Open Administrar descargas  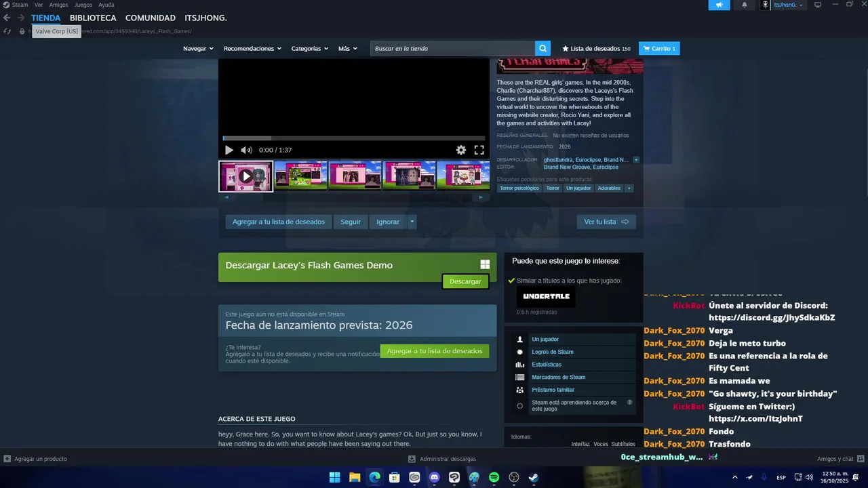pyautogui.click(x=442, y=459)
